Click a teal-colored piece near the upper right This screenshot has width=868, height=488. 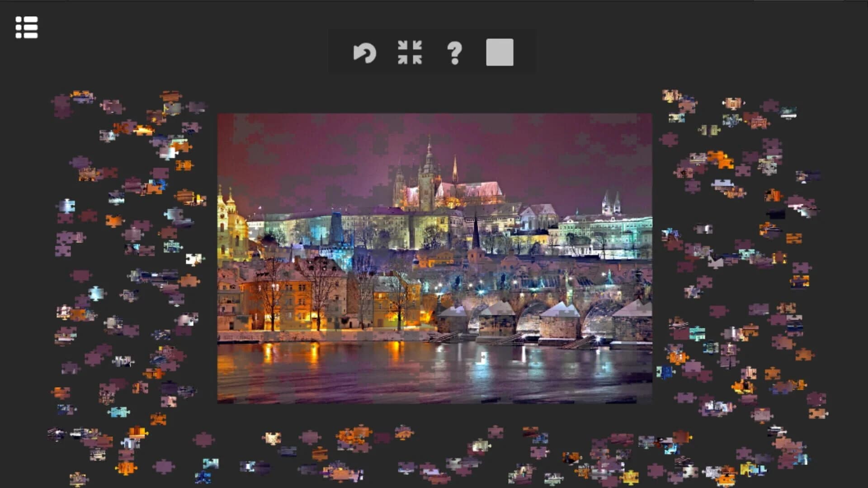789,112
